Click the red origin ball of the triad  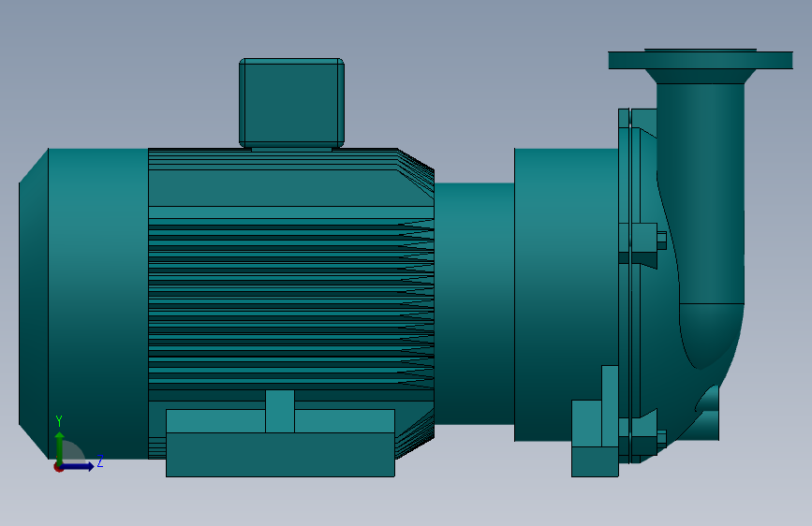pos(58,467)
